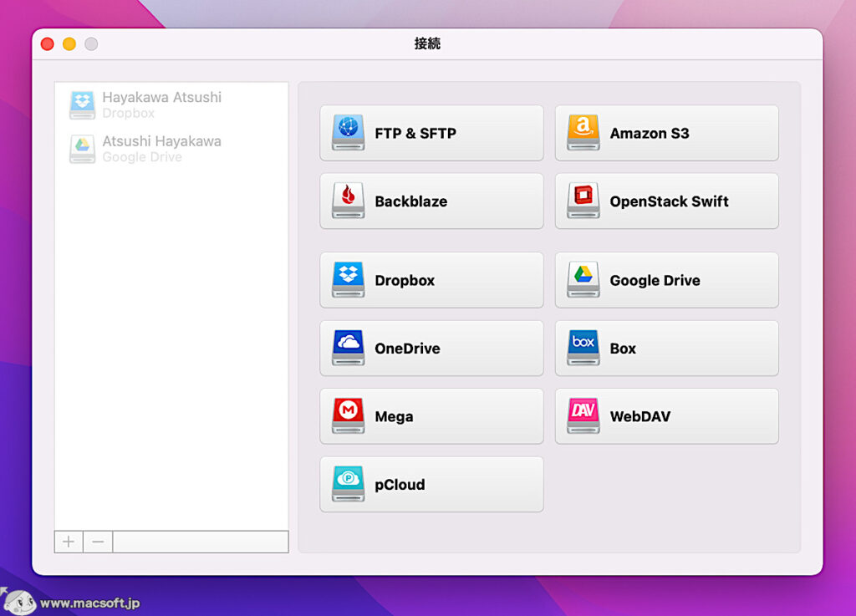Click the Amazon S3 orange drive icon
The width and height of the screenshot is (856, 616).
[x=583, y=133]
